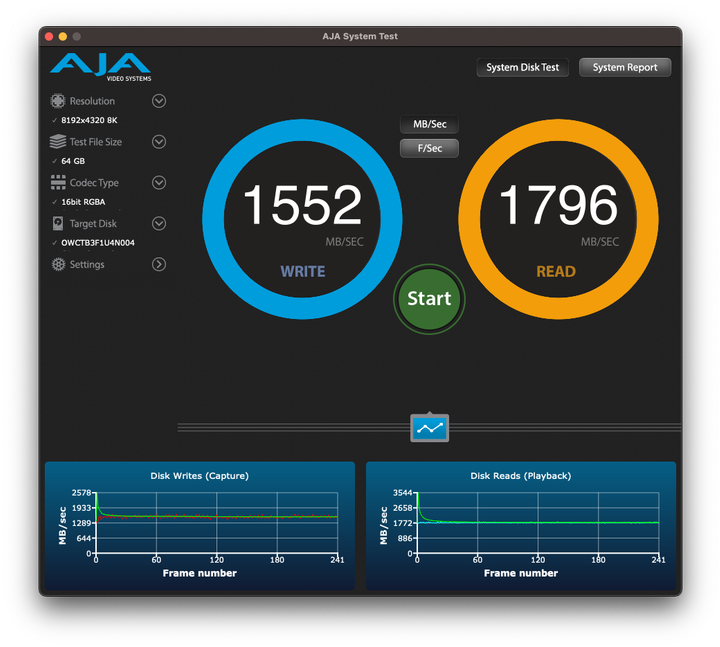Click the blue WRITE speed gauge
The image size is (720, 647).
click(x=302, y=220)
